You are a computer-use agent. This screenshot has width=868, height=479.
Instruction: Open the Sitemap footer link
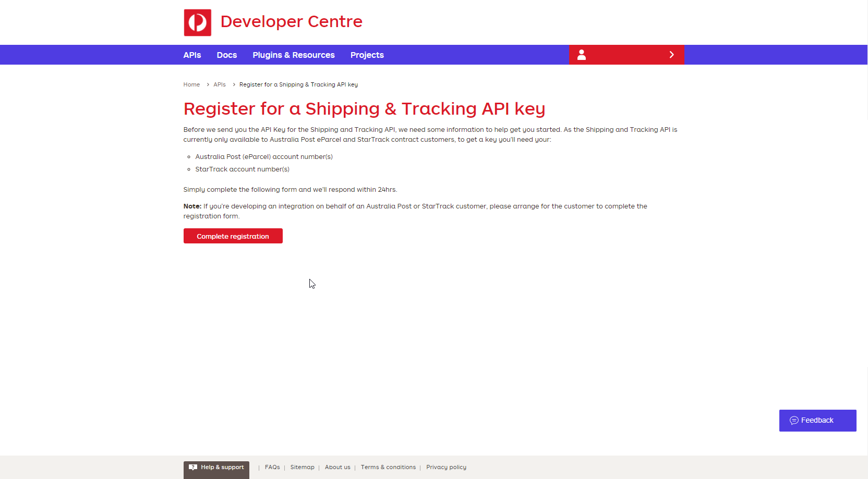303,467
